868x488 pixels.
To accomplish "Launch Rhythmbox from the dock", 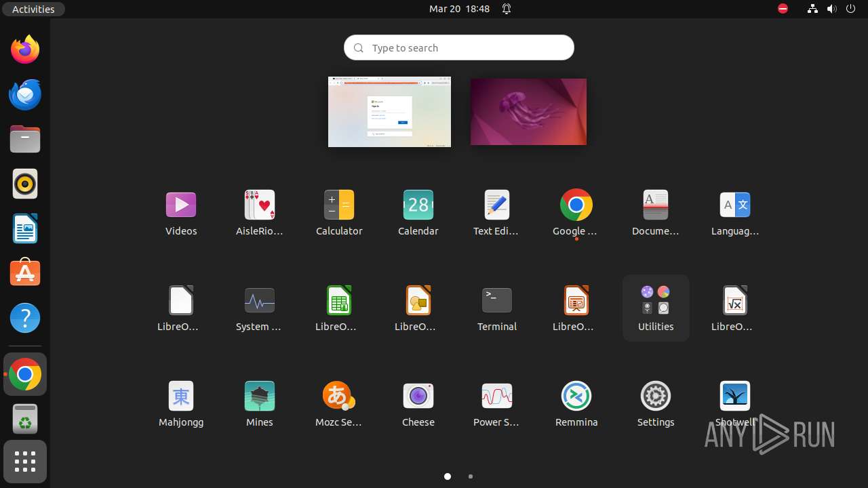I will [25, 184].
